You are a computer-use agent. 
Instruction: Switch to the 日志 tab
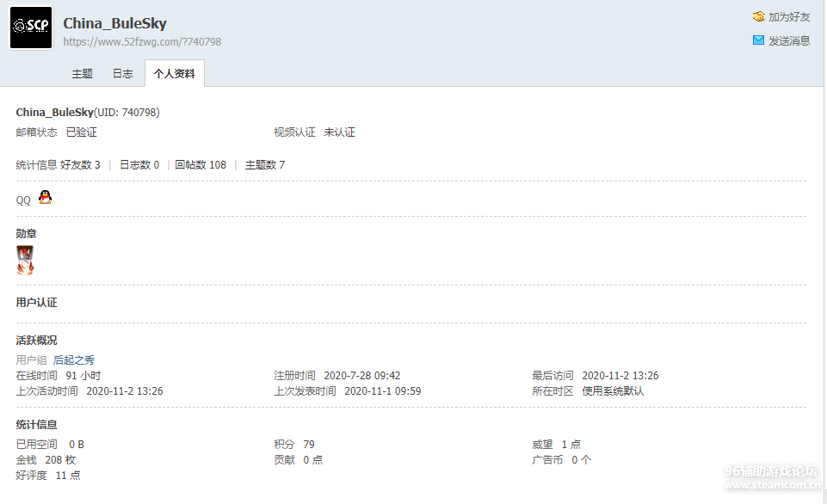pyautogui.click(x=122, y=74)
